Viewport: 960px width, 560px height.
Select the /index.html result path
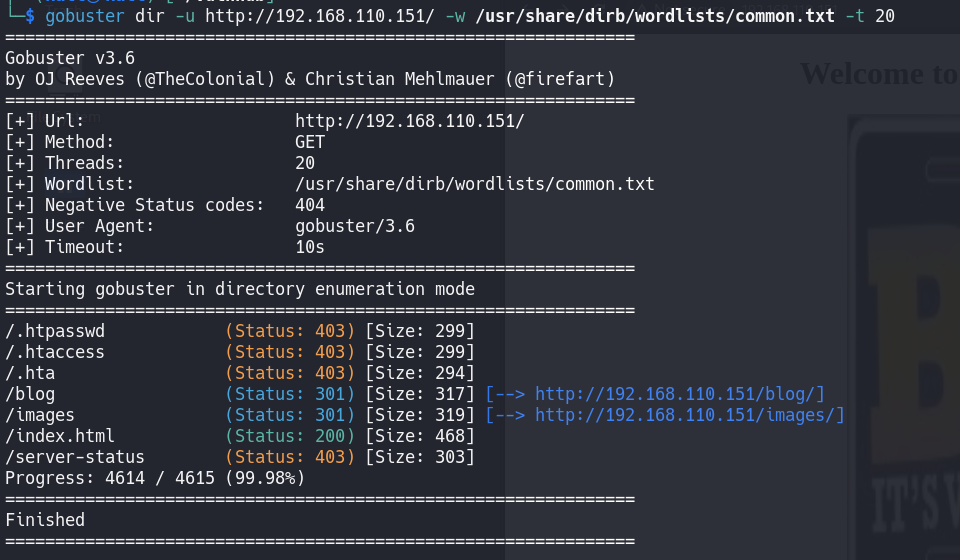(x=60, y=436)
